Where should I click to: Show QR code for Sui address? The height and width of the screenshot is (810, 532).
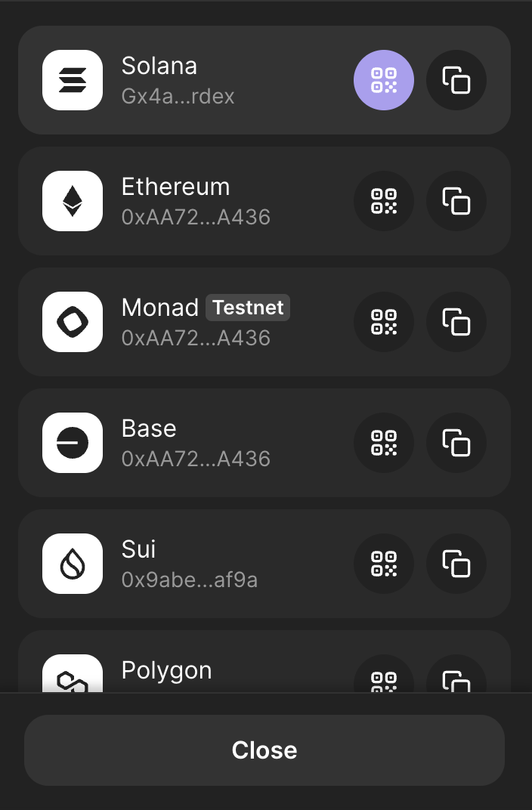point(384,564)
